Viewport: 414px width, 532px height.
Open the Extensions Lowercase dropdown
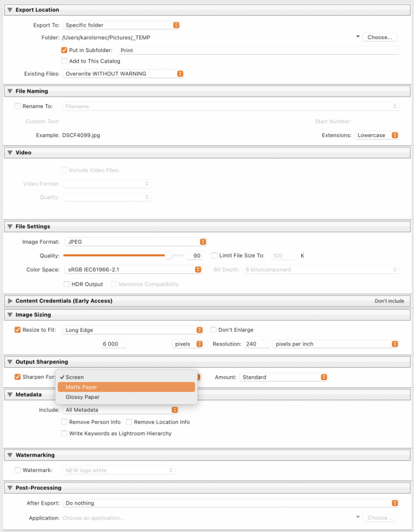[x=376, y=135]
